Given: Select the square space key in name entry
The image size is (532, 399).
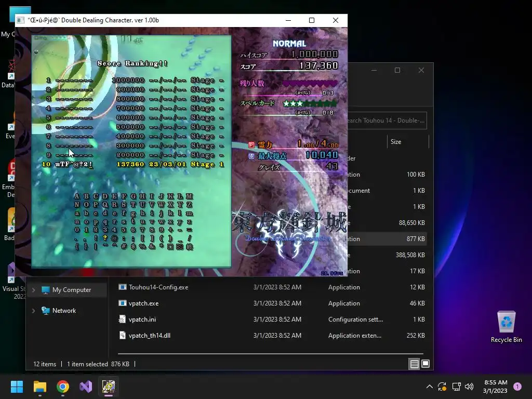Looking at the screenshot, I should [170, 247].
